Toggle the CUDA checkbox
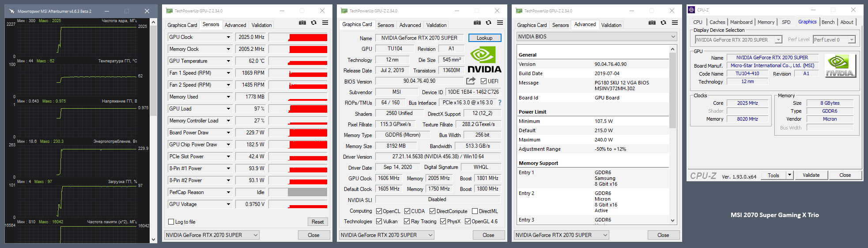 click(x=407, y=211)
